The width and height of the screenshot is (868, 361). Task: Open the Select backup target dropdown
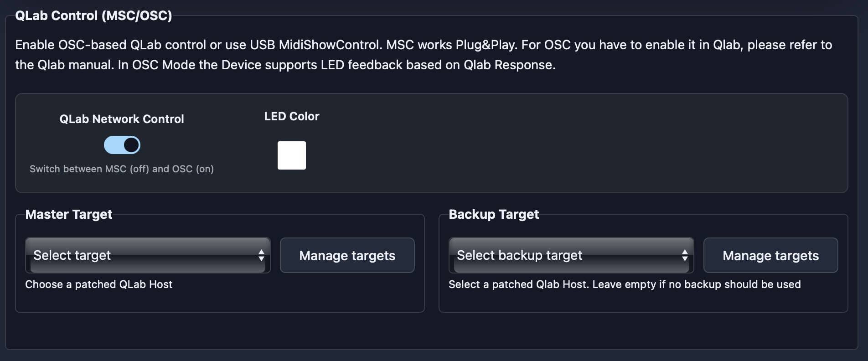point(571,255)
